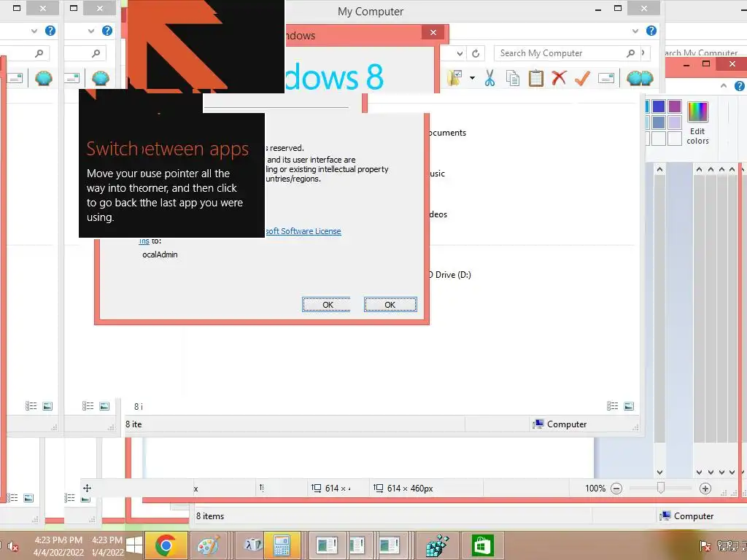Click the "D Drive (D:)" item
Viewport: 747px width, 560px height.
coord(449,275)
